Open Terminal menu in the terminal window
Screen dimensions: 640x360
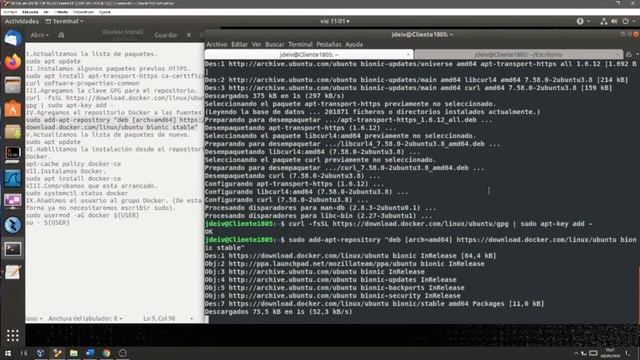click(300, 44)
